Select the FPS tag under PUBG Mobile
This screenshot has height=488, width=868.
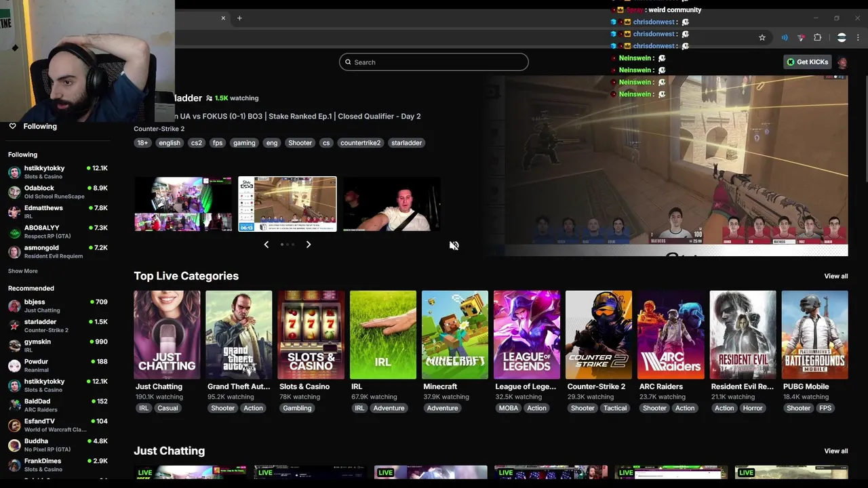click(x=825, y=408)
